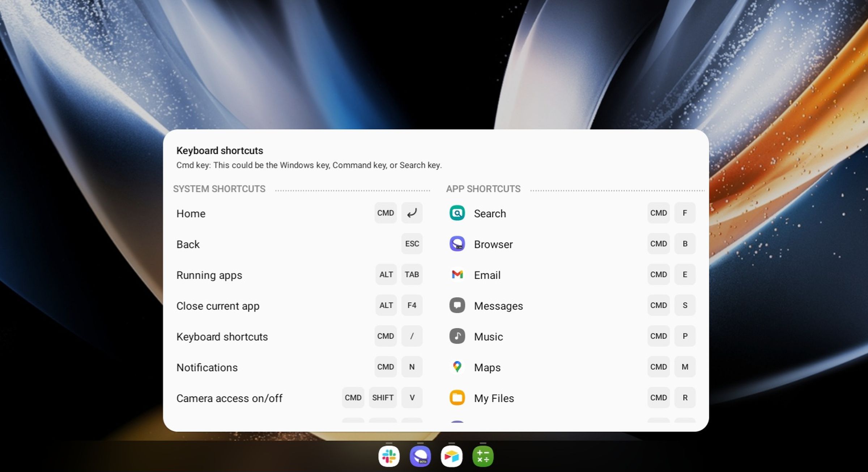This screenshot has height=472, width=868.
Task: Click the E key in Email row
Action: tap(685, 274)
